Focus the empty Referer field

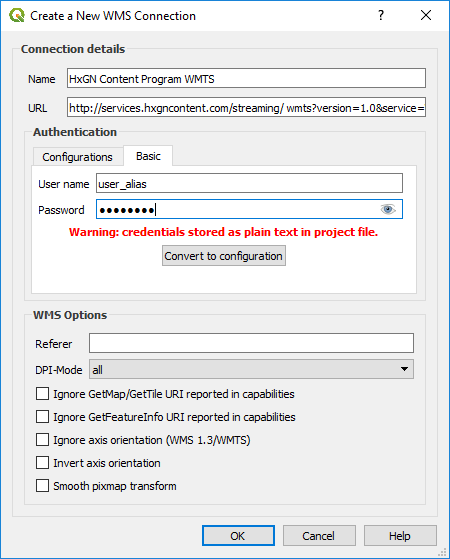click(x=251, y=343)
